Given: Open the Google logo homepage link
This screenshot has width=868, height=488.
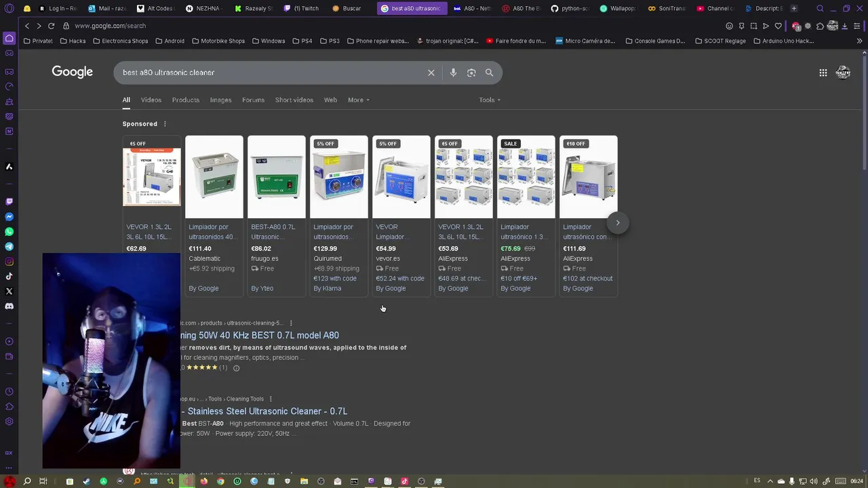Looking at the screenshot, I should point(73,72).
